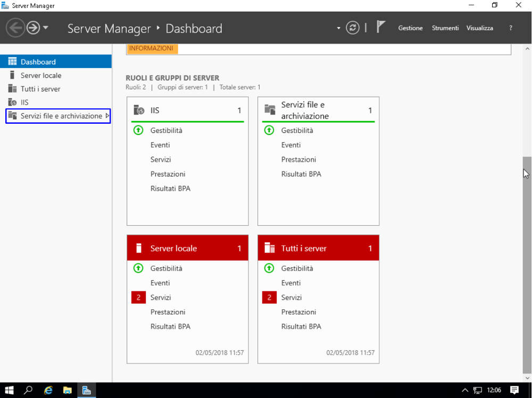This screenshot has height=398, width=532.
Task: Open Eventi in the IIS tile
Action: click(x=160, y=145)
